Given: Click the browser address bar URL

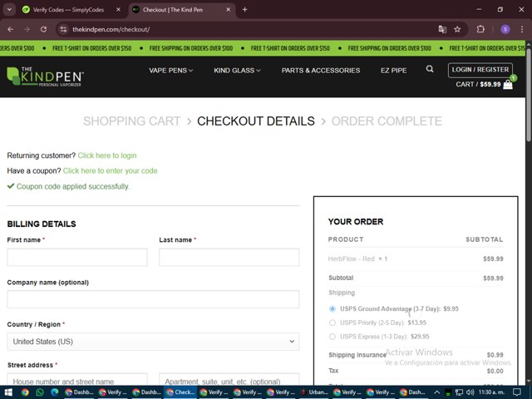Looking at the screenshot, I should click(x=111, y=30).
